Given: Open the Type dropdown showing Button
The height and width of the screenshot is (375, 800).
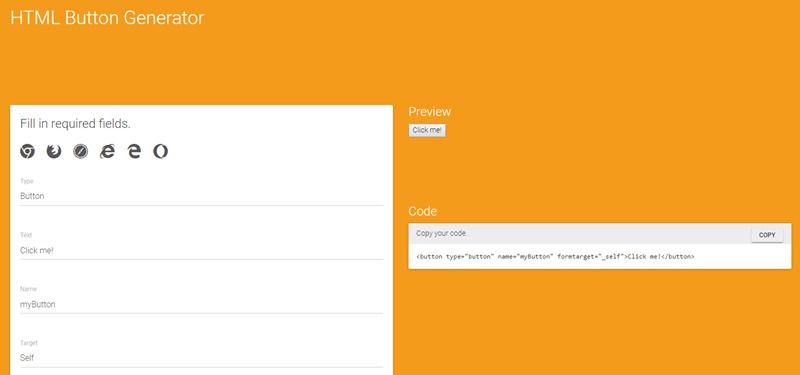Looking at the screenshot, I should pyautogui.click(x=201, y=196).
